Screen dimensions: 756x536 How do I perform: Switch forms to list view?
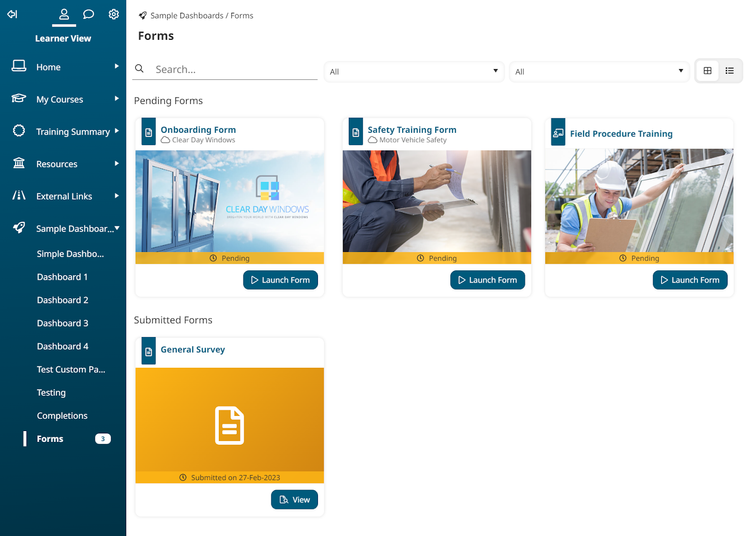pos(729,70)
